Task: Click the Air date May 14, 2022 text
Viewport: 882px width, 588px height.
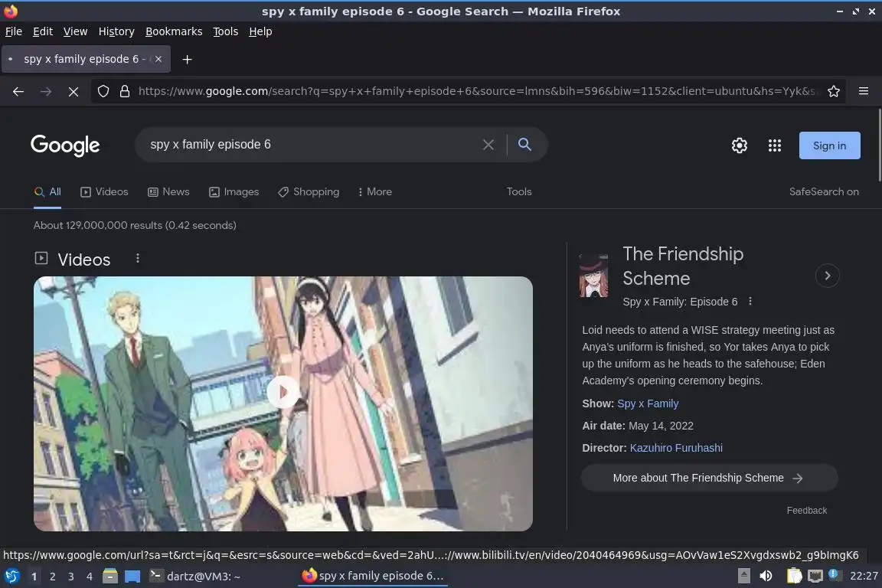Action: coord(637,426)
